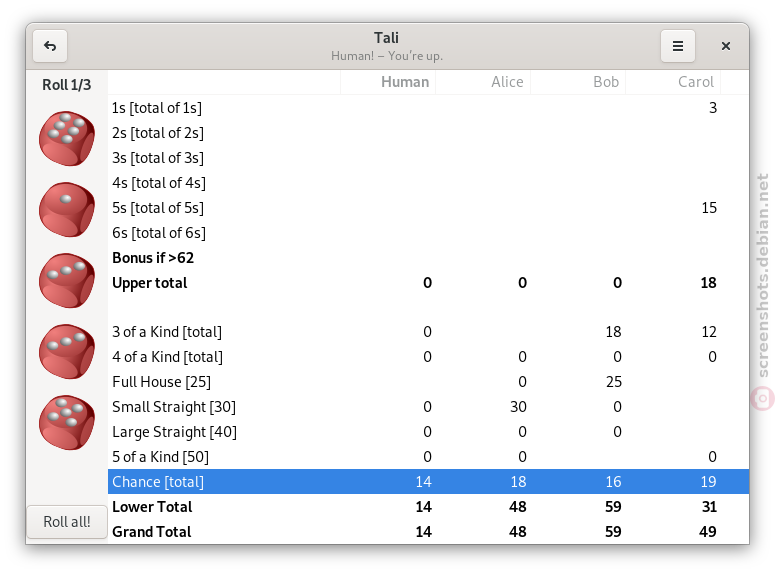Image resolution: width=775 pixels, height=573 pixels.
Task: Click the Roll 1/3 label
Action: pos(67,85)
